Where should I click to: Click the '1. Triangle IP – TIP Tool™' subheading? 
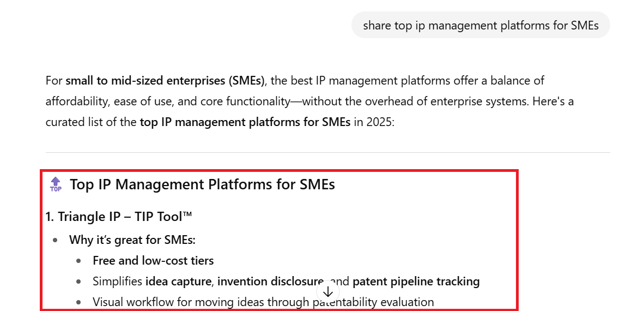coord(119,217)
